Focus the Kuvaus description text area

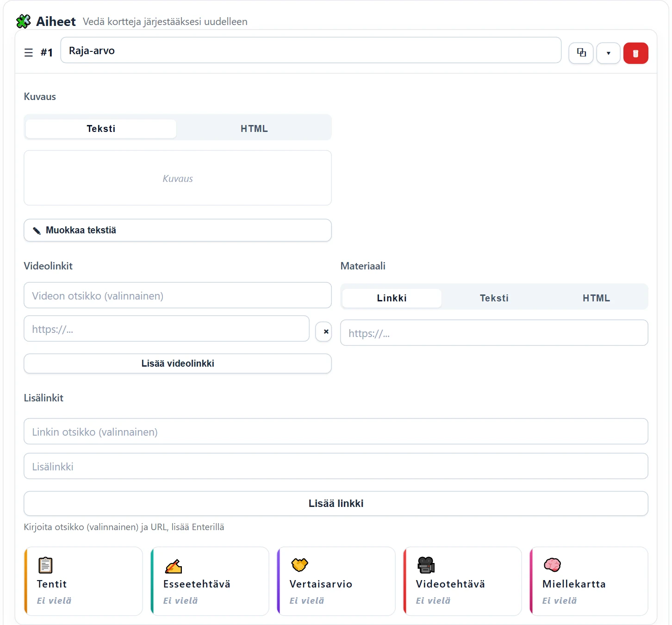178,178
